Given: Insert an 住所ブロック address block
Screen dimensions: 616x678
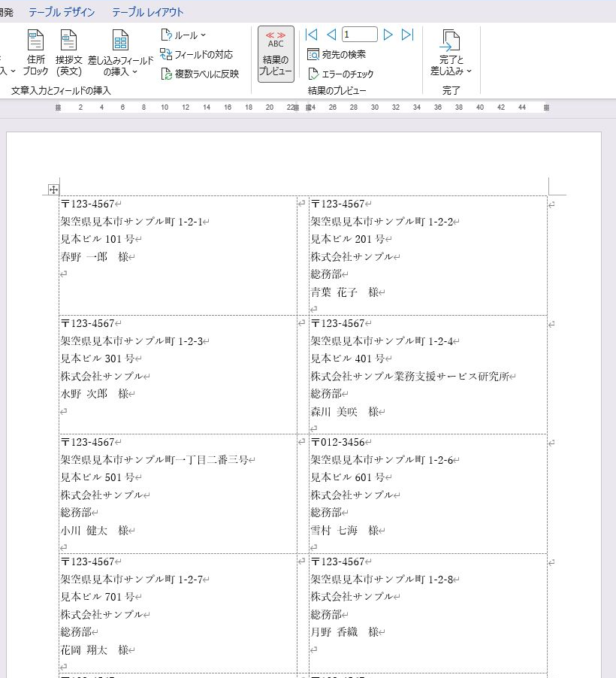Looking at the screenshot, I should pyautogui.click(x=35, y=53).
